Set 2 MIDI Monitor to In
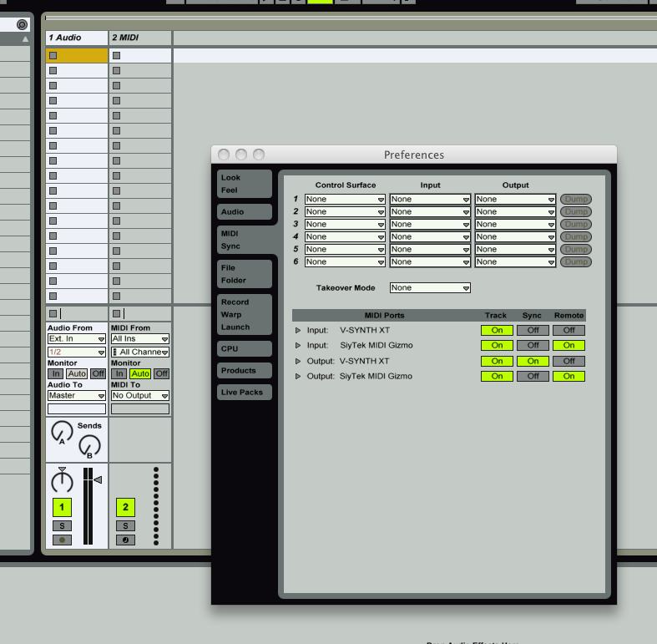This screenshot has height=644, width=657. [119, 373]
